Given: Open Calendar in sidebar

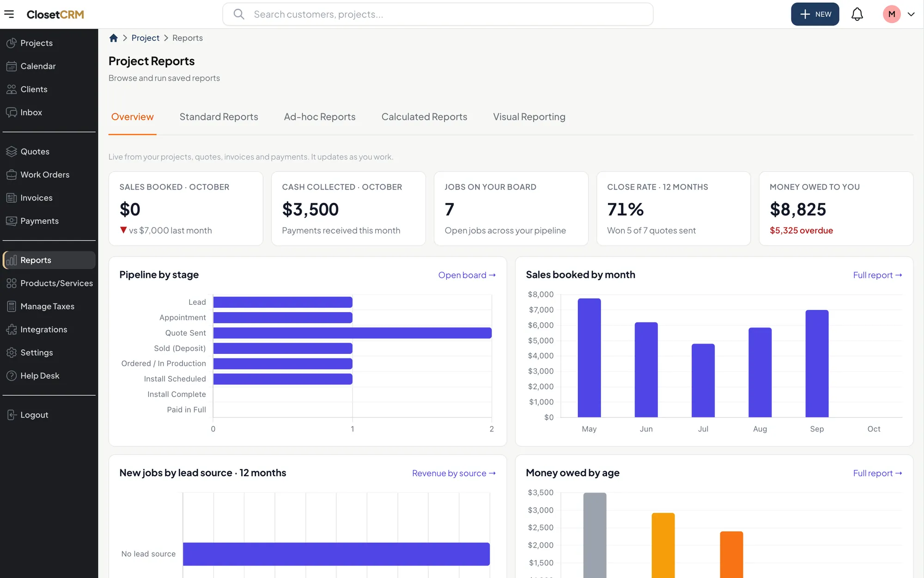Looking at the screenshot, I should 49,66.
